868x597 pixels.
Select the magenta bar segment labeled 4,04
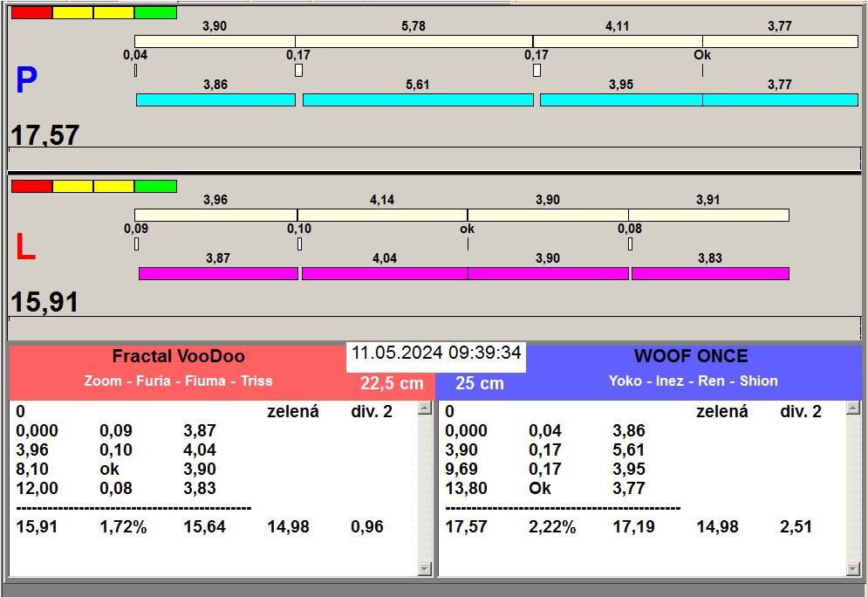[x=385, y=273]
